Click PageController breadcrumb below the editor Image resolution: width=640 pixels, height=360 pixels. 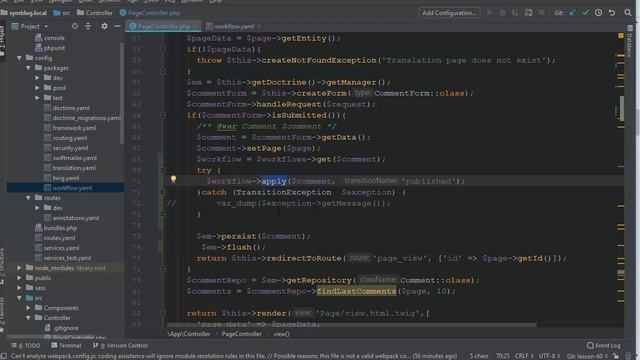tap(242, 334)
